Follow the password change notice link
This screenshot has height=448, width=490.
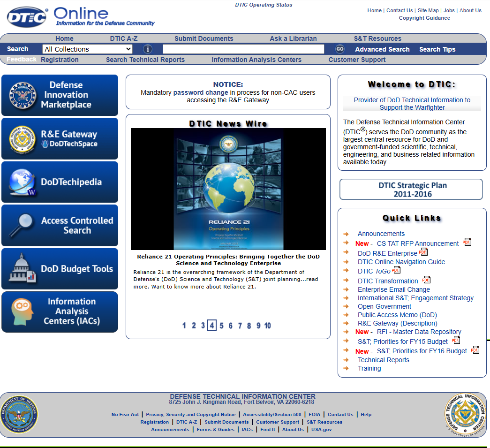pos(201,92)
